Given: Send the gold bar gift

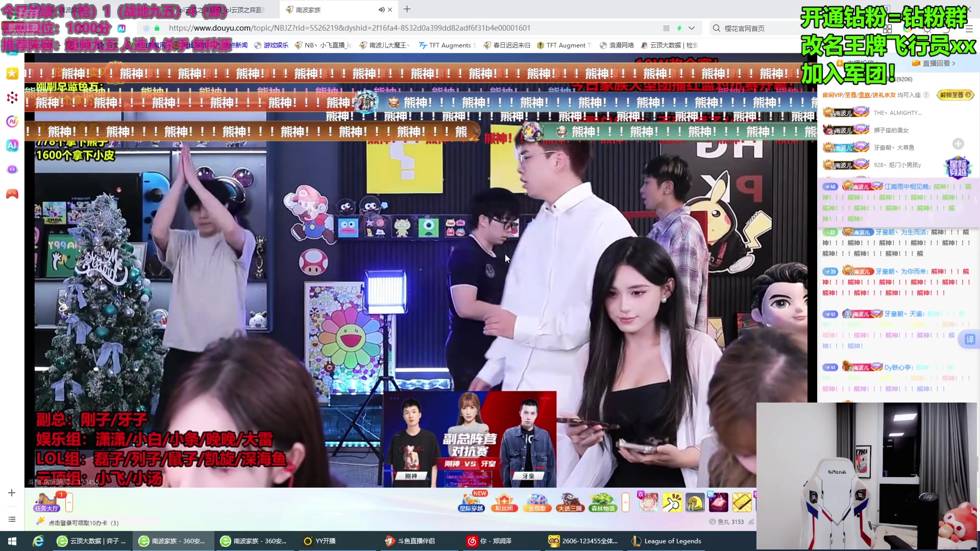Looking at the screenshot, I should pos(742,503).
